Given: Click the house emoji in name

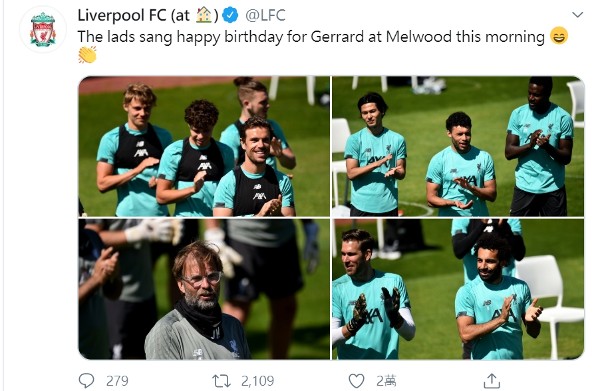Looking at the screenshot, I should click(204, 15).
